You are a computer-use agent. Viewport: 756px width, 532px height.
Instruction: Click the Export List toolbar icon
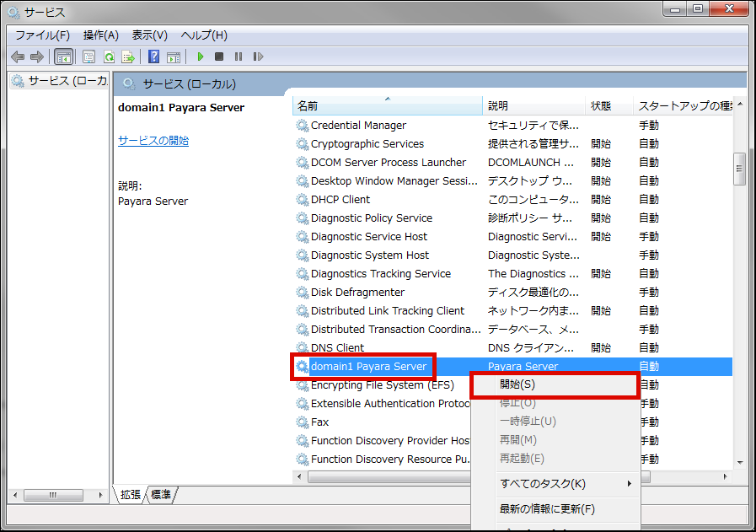pyautogui.click(x=128, y=56)
